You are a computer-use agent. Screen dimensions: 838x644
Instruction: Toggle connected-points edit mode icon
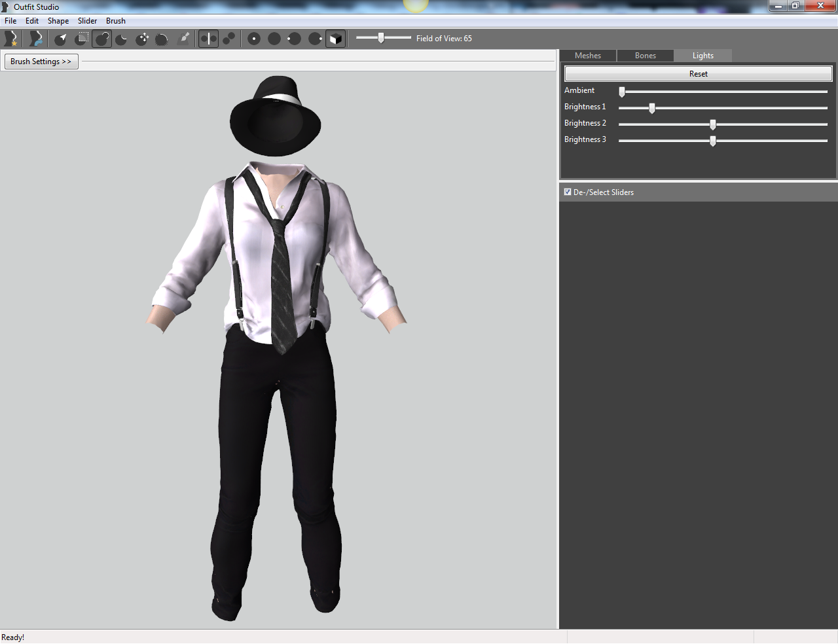coord(228,39)
